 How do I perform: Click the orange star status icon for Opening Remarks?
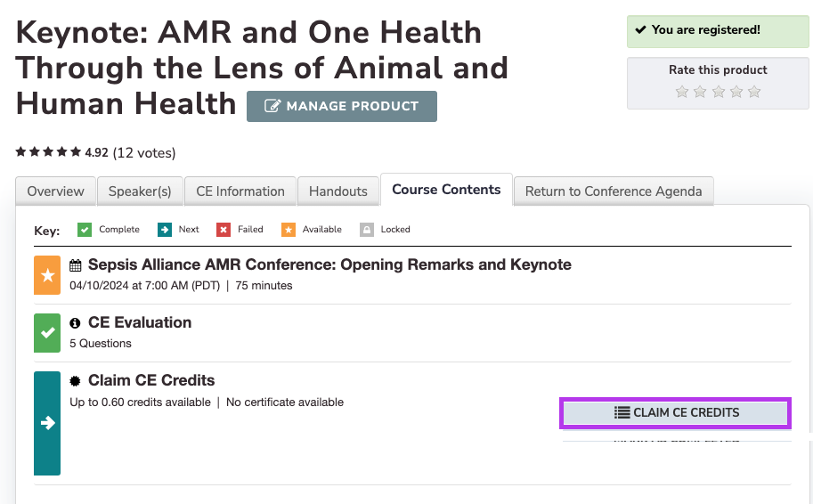pos(47,274)
